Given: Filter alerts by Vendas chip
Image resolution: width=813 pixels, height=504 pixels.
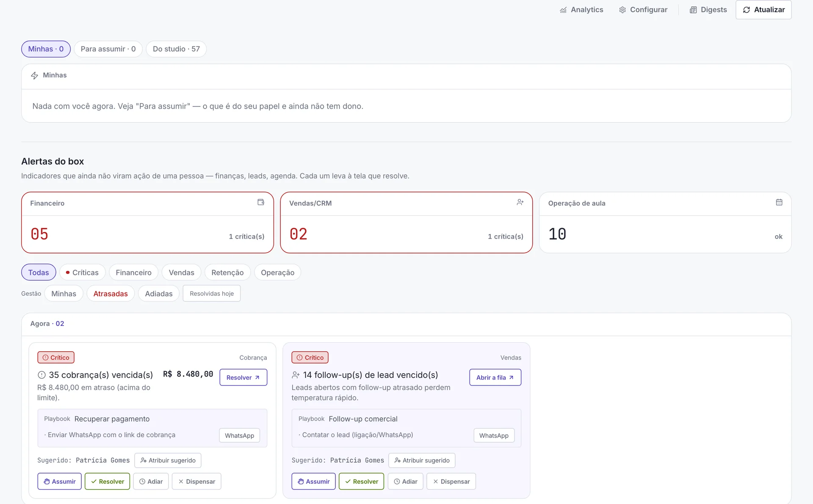Looking at the screenshot, I should (181, 273).
